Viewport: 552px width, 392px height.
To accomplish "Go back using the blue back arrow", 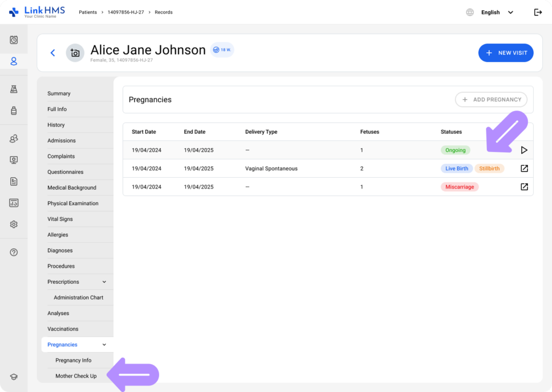I will [53, 53].
